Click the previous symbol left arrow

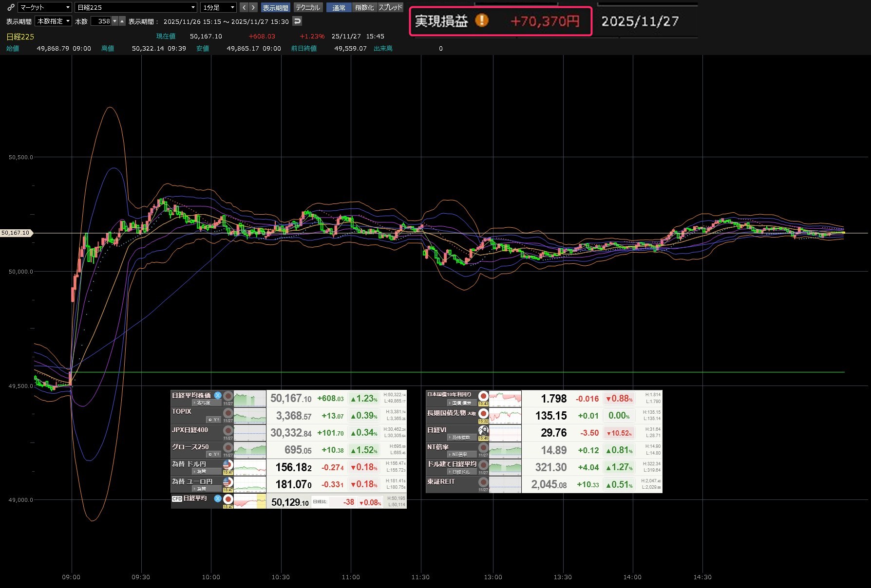click(x=244, y=7)
